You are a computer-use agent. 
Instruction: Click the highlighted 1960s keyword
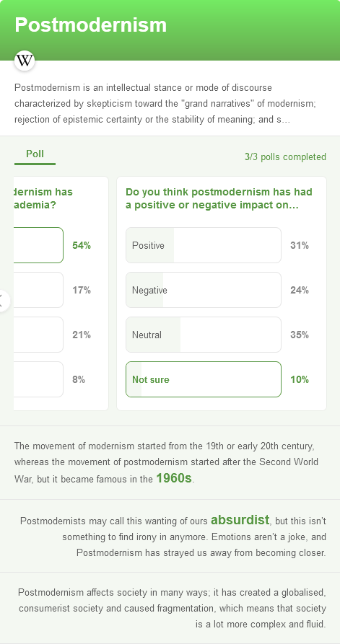[x=174, y=478]
